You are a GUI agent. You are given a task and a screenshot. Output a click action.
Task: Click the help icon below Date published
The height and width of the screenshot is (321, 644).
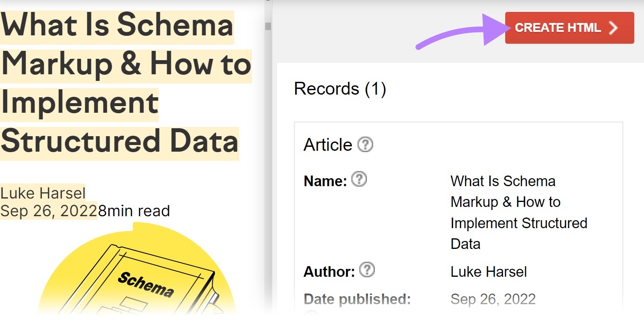[x=311, y=315]
